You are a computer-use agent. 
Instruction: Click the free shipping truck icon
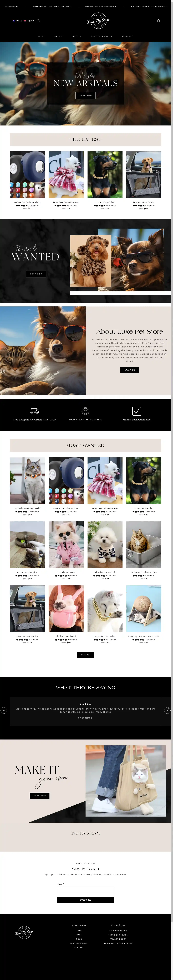coord(34,411)
